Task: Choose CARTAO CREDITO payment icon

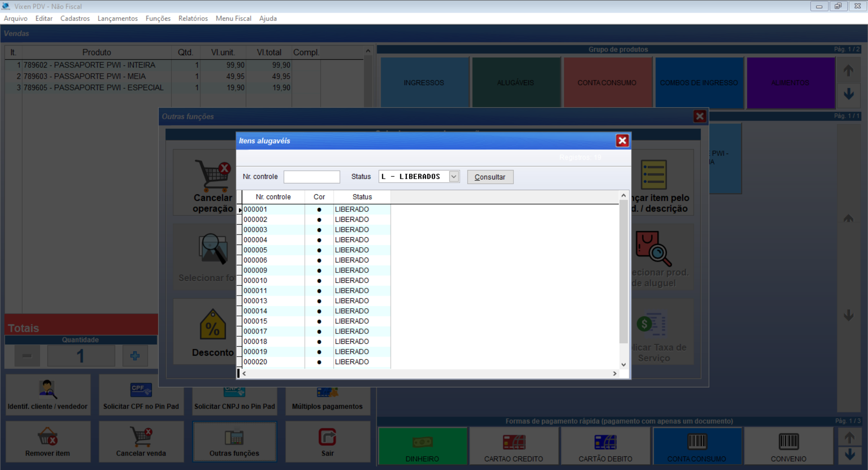Action: [514, 442]
